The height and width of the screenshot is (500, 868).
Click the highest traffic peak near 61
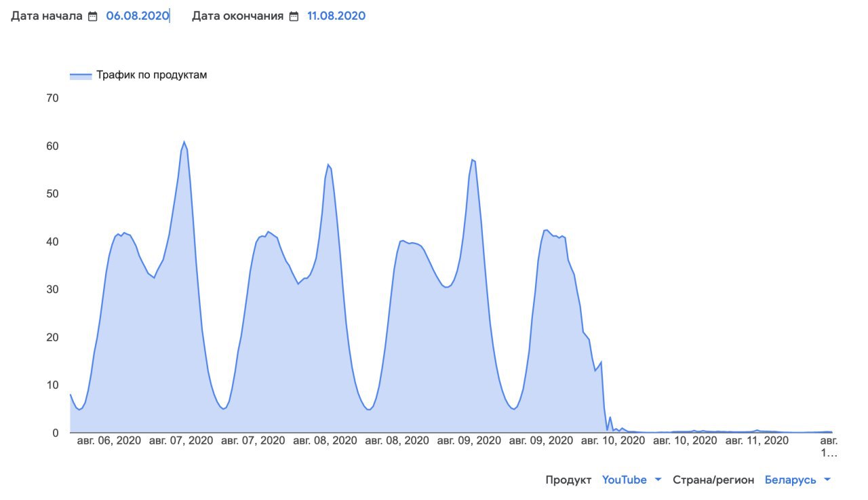point(184,142)
